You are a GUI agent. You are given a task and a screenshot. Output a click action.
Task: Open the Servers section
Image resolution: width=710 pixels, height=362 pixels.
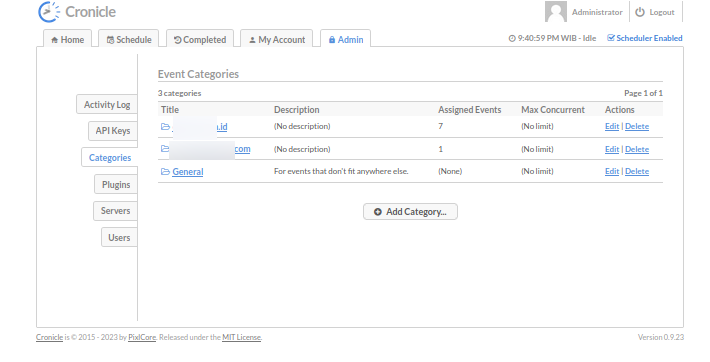coord(115,211)
